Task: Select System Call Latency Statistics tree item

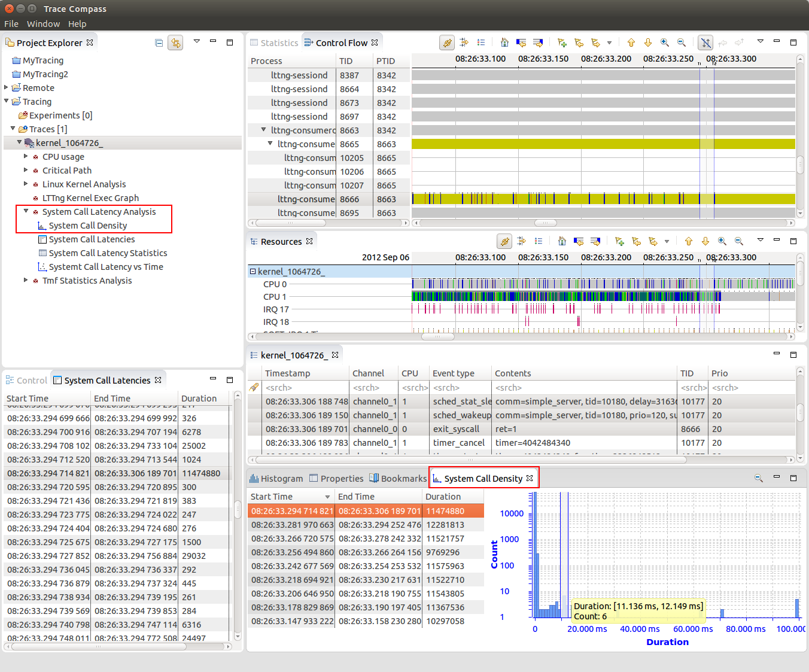Action: click(x=108, y=253)
